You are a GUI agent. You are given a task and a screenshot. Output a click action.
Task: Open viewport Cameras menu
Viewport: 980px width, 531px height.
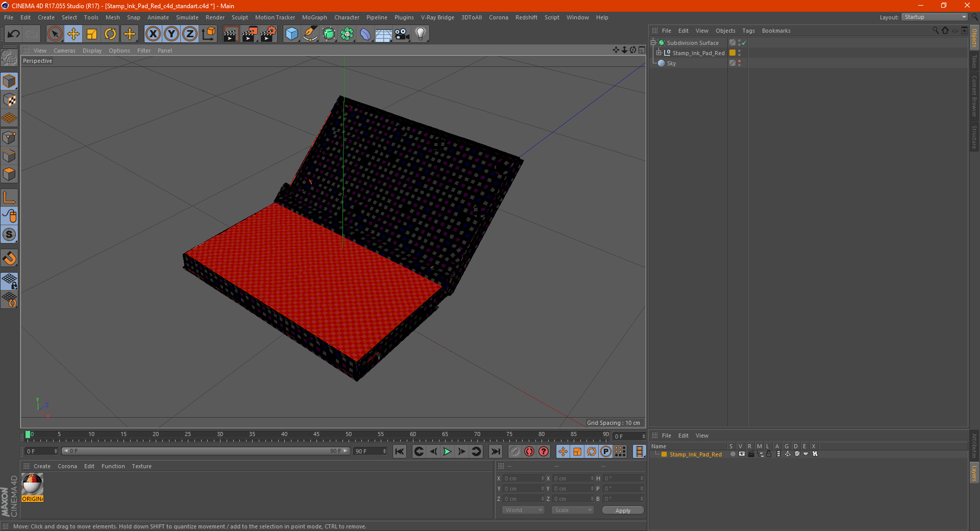coord(64,51)
